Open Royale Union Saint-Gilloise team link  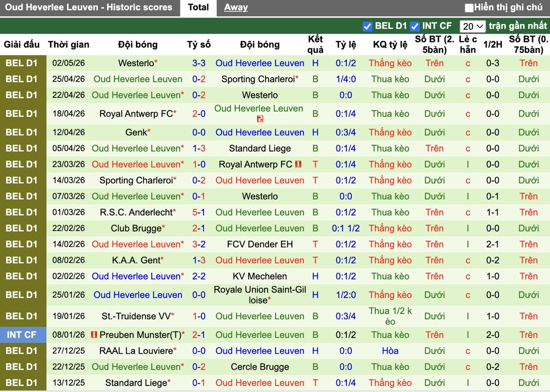(x=260, y=295)
